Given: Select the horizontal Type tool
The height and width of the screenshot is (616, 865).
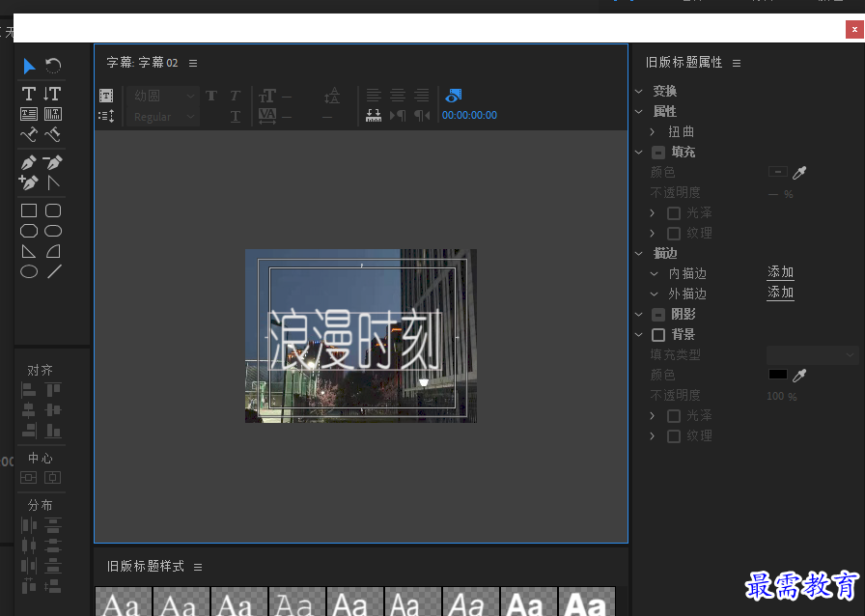Looking at the screenshot, I should pyautogui.click(x=29, y=94).
